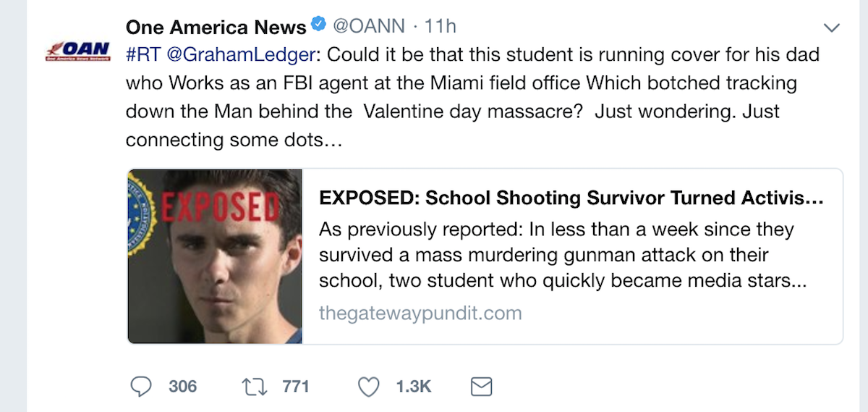Open the EXPOSED: School Shooting Survivor headline

(571, 198)
